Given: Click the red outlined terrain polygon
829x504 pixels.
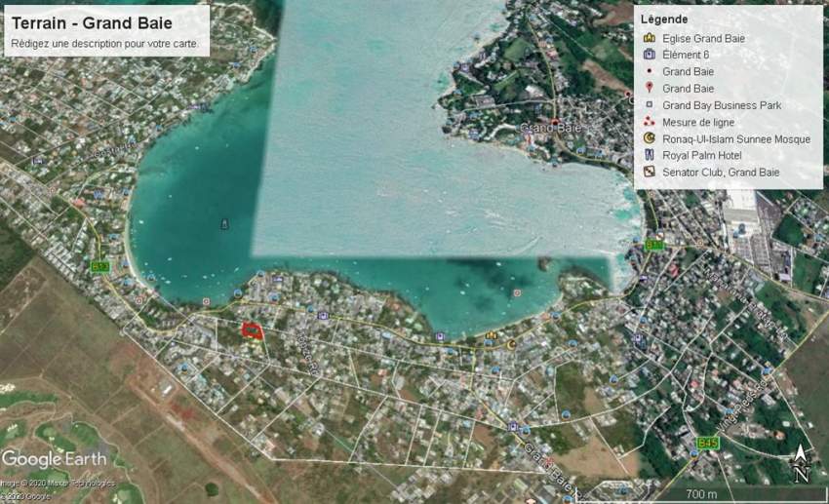Looking at the screenshot, I should (x=254, y=330).
